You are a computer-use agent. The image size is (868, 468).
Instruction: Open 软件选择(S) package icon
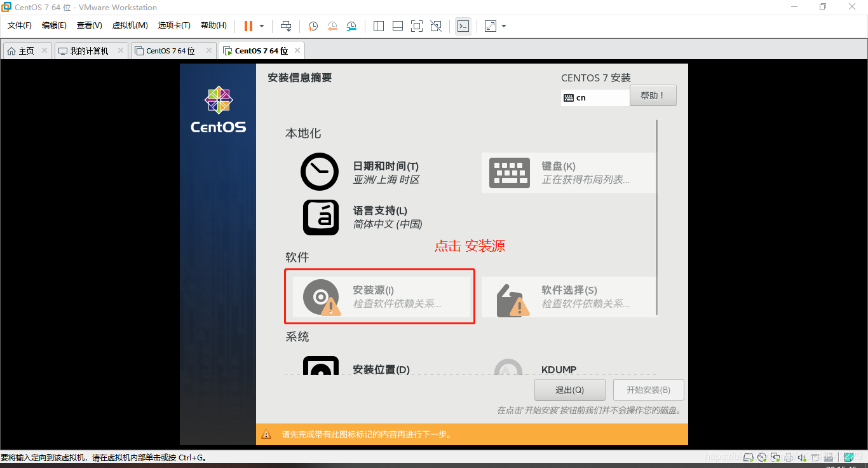(512, 299)
